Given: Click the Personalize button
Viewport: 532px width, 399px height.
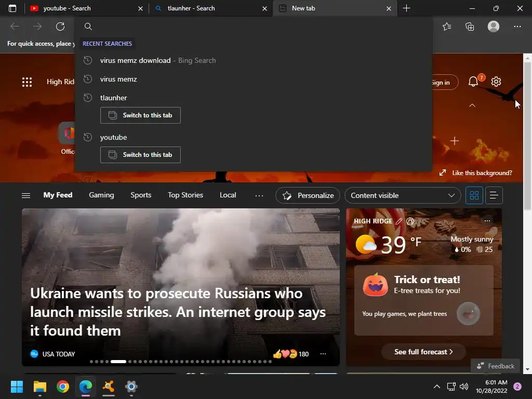Looking at the screenshot, I should (x=308, y=195).
